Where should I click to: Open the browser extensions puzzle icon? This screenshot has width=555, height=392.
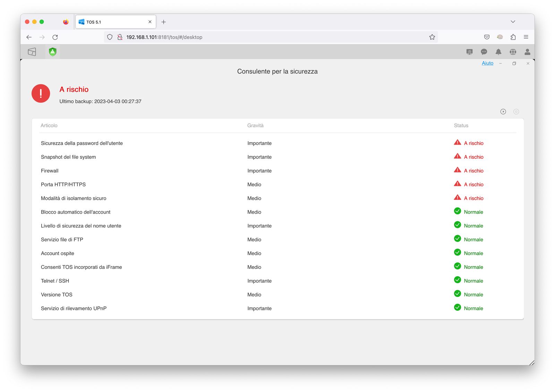pos(513,37)
